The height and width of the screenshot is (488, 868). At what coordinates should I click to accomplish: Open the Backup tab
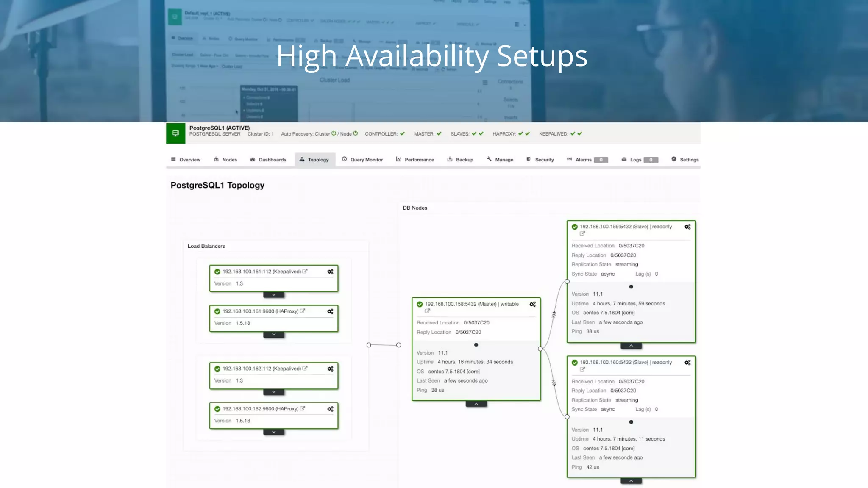pyautogui.click(x=460, y=160)
